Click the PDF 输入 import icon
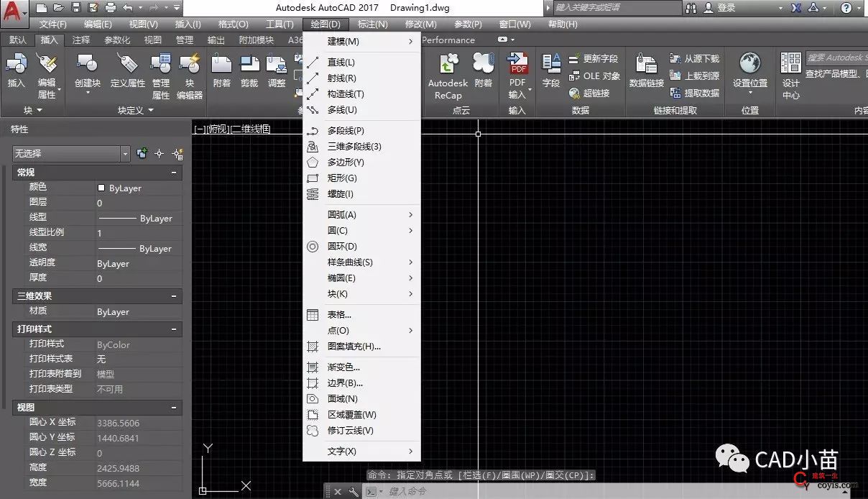This screenshot has height=499, width=868. click(x=518, y=63)
